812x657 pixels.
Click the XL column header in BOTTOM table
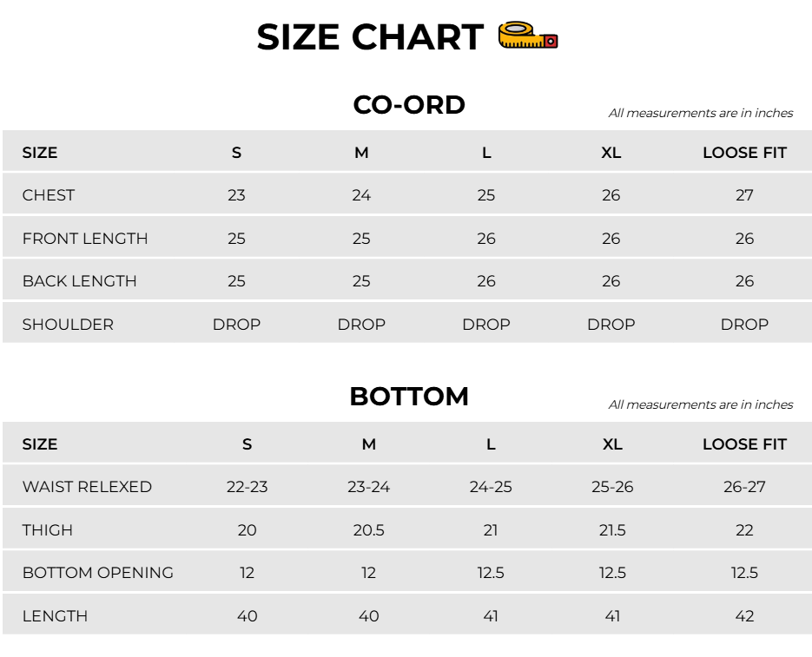(x=612, y=444)
